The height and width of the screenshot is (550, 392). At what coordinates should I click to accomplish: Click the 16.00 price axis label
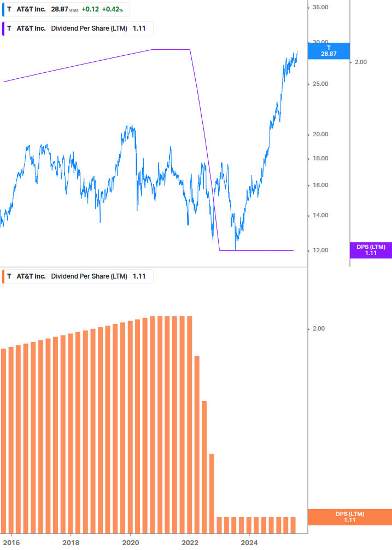tap(320, 185)
